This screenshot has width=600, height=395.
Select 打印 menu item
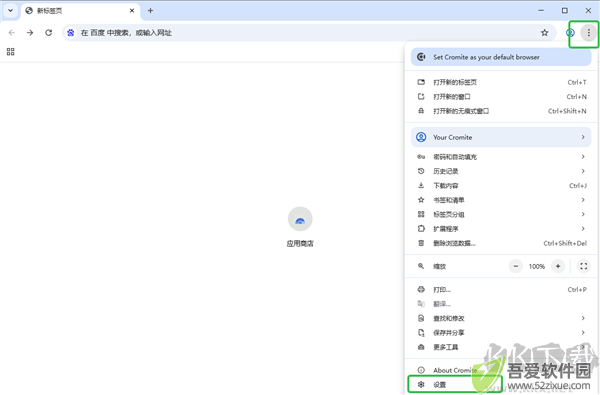click(501, 290)
